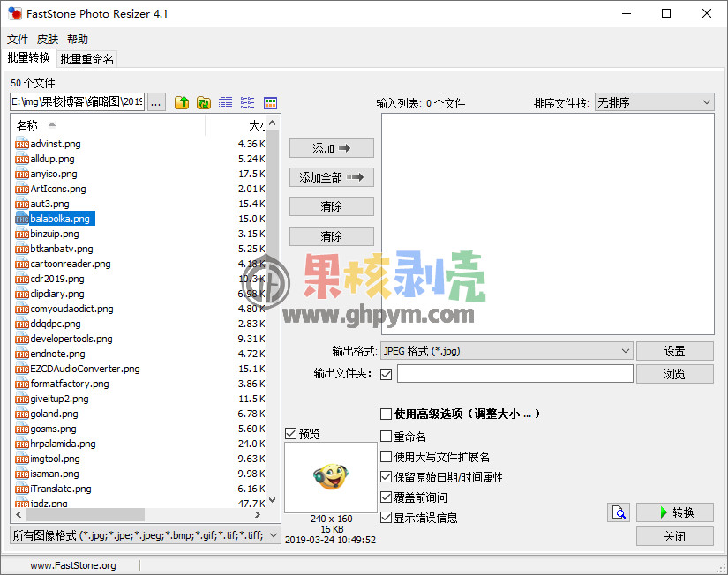Switch to the 批量重命名 tab

(86, 59)
